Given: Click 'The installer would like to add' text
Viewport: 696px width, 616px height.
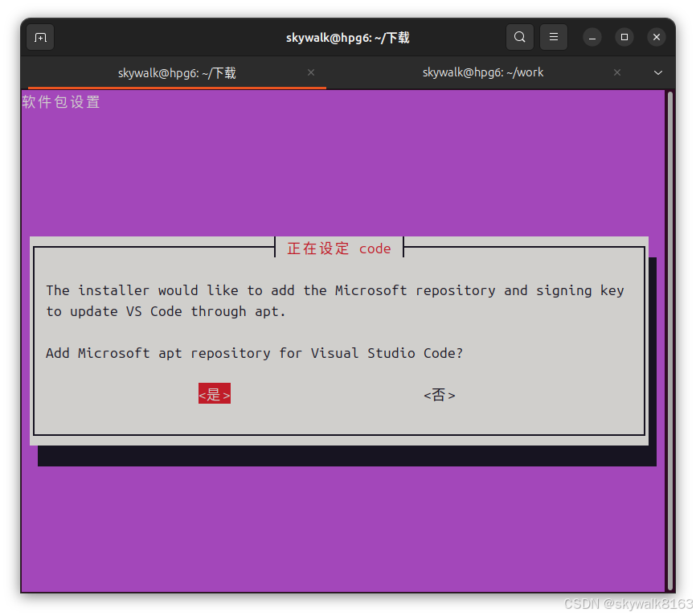Looking at the screenshot, I should (x=335, y=290).
